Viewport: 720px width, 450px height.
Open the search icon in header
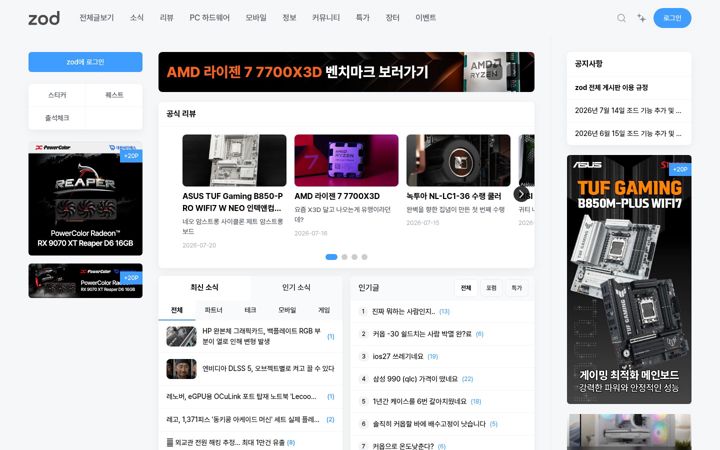click(x=621, y=18)
